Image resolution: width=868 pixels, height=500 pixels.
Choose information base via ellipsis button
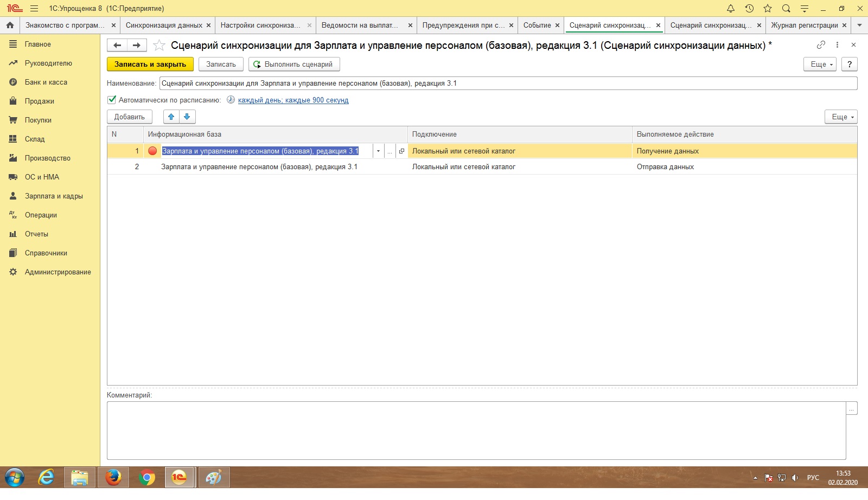click(390, 151)
